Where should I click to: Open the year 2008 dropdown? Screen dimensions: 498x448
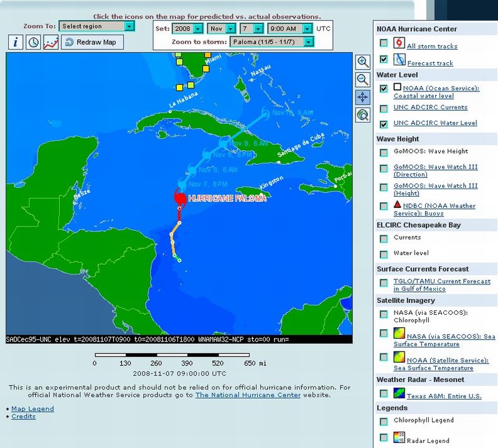pyautogui.click(x=187, y=29)
